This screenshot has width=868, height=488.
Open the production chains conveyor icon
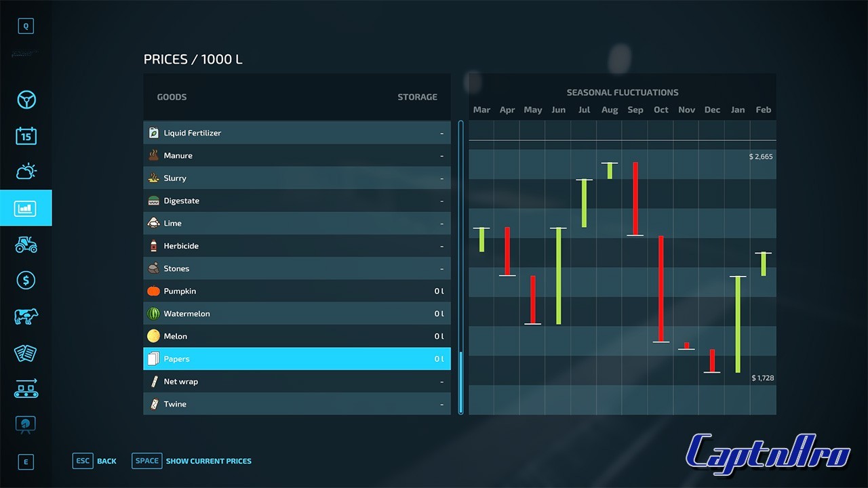click(26, 388)
